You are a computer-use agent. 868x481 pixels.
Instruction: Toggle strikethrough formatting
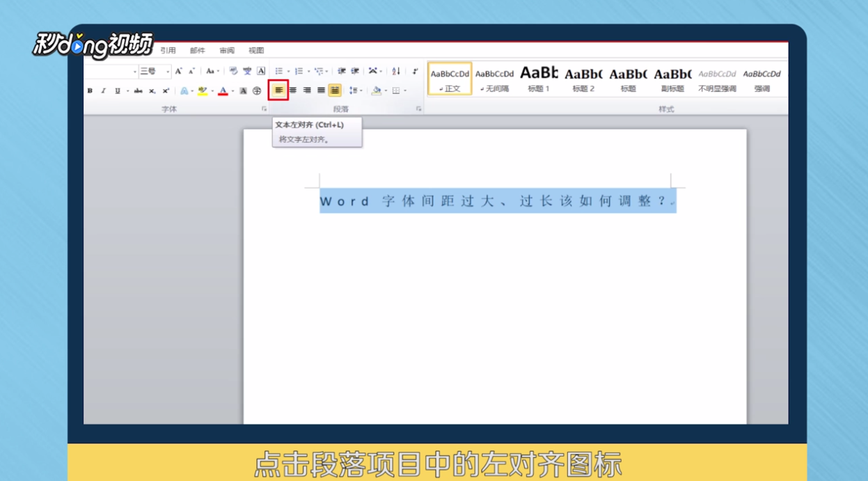coord(138,90)
